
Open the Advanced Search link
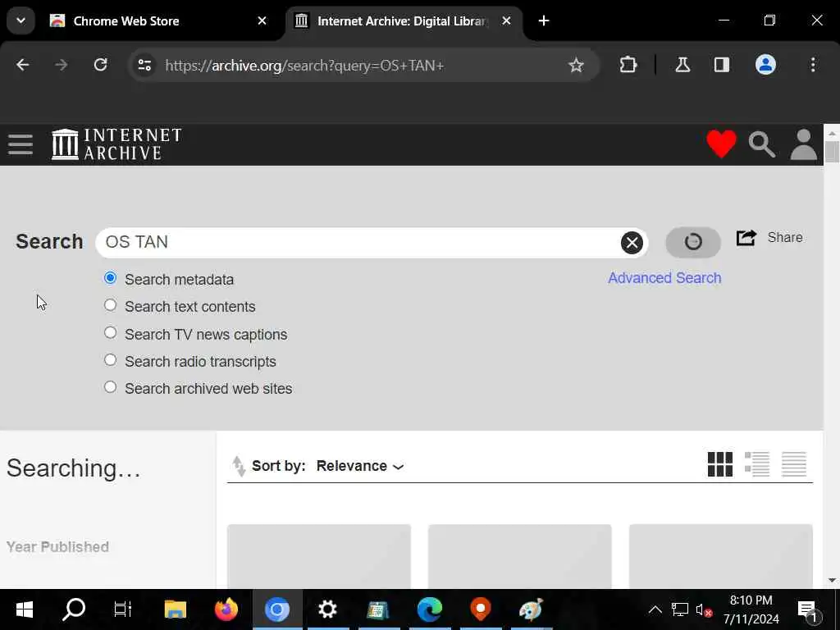coord(664,278)
